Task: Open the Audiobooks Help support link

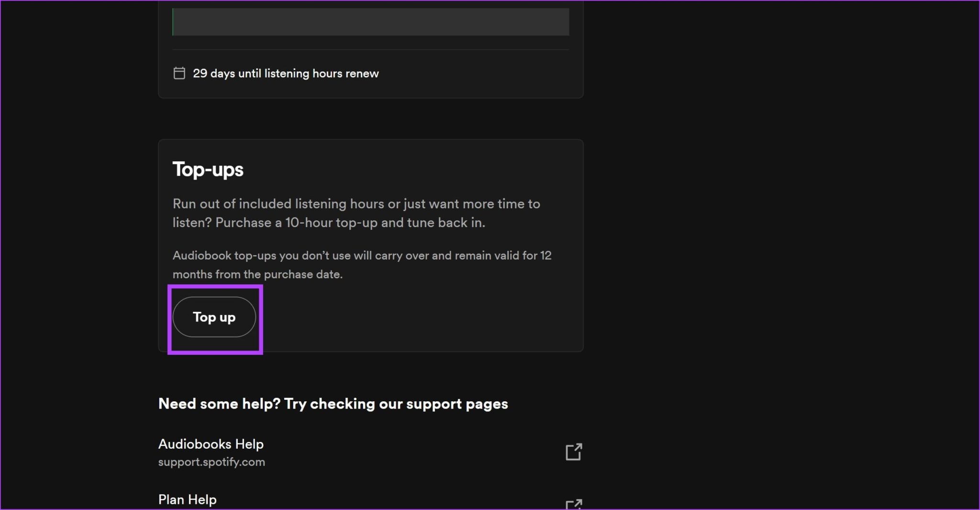Action: coord(211,444)
